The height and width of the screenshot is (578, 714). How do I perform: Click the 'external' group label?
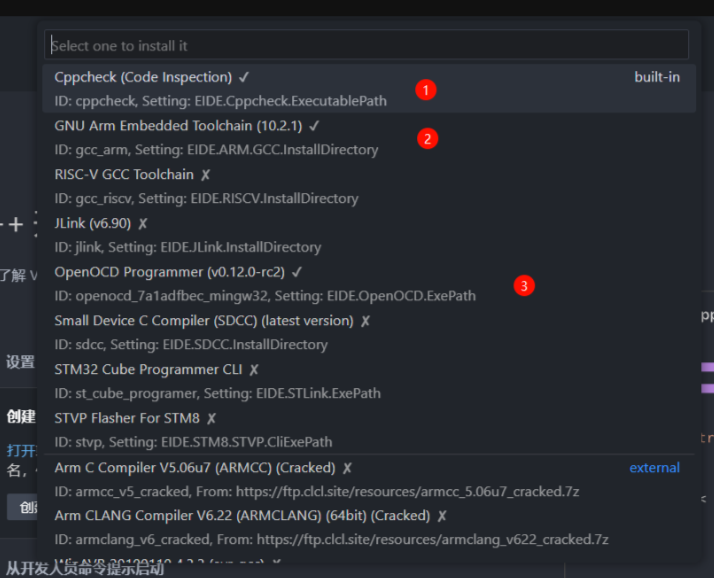pos(654,468)
